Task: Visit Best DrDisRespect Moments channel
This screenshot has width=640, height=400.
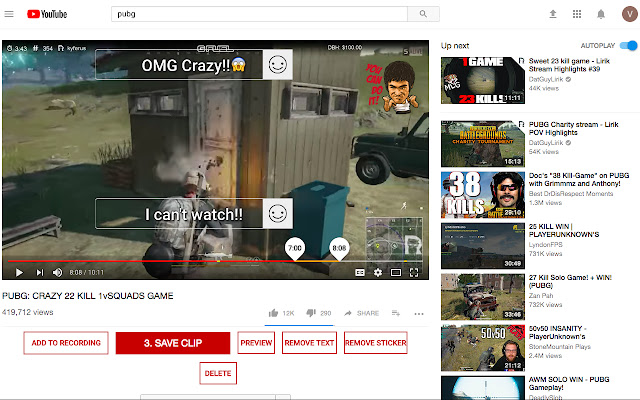Action: [571, 193]
